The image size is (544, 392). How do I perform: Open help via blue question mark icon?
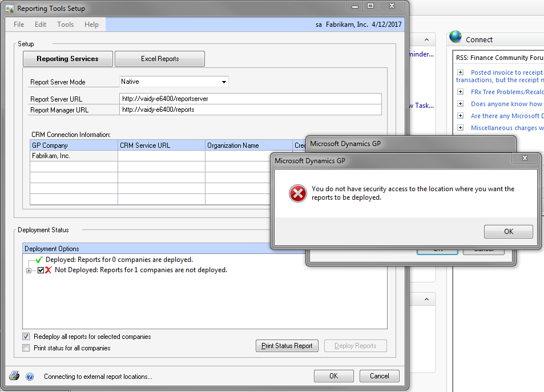tap(30, 377)
